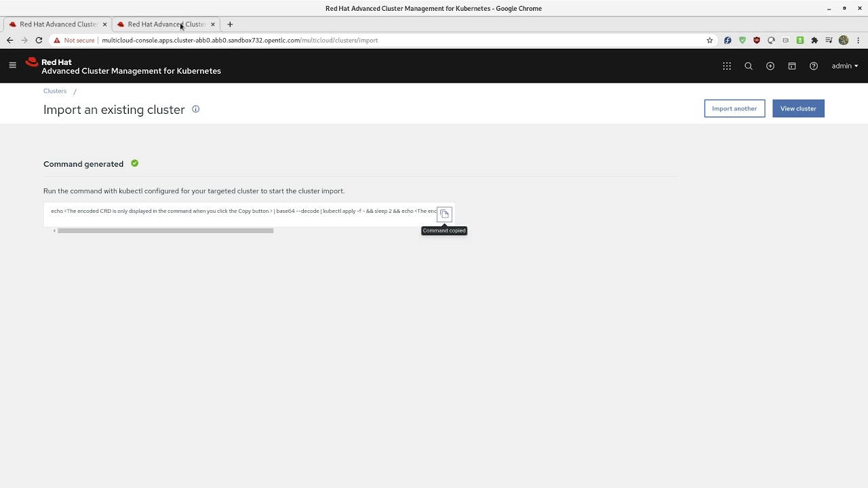The width and height of the screenshot is (868, 488).
Task: Open the admin user dropdown
Action: click(845, 66)
